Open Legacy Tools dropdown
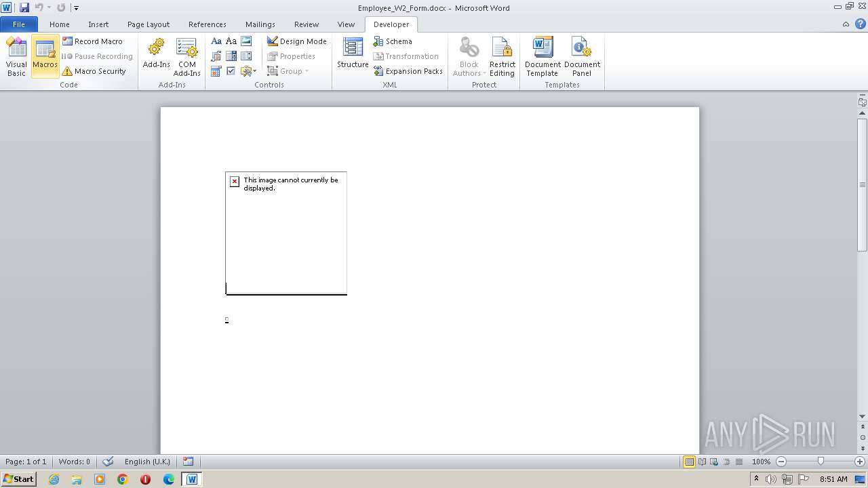Screen dimensions: 868x488 pyautogui.click(x=248, y=71)
